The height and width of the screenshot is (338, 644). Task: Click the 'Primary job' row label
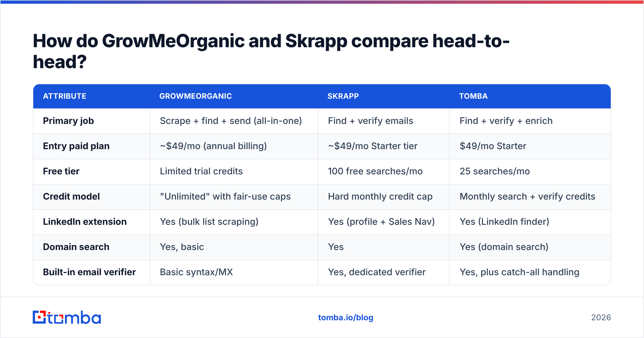pos(68,121)
